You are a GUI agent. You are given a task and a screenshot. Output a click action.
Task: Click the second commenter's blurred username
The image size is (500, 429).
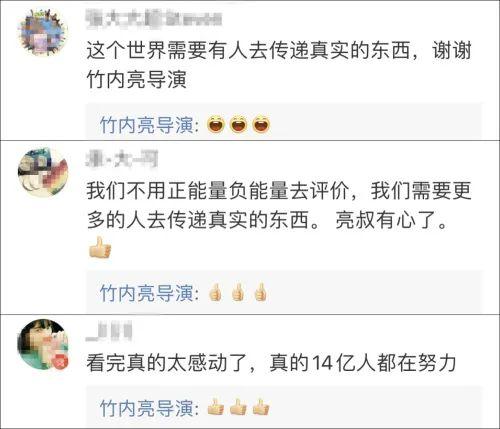pos(122,158)
